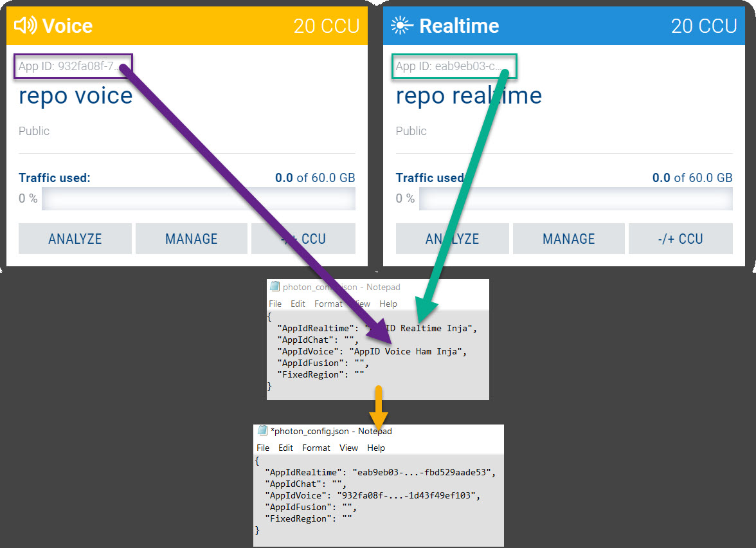Screen dimensions: 756x548
Task: Click the Realtime card traffic progress bar
Action: [x=576, y=198]
